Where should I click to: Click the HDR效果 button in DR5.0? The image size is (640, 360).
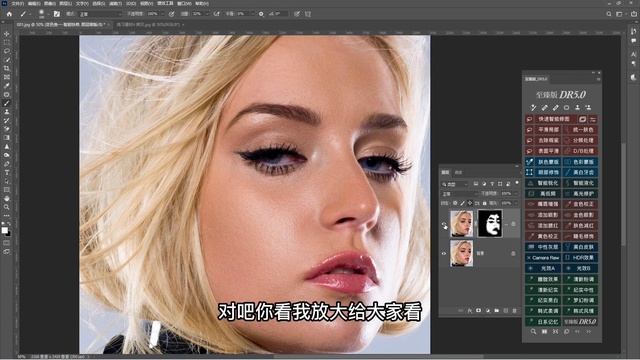580,258
